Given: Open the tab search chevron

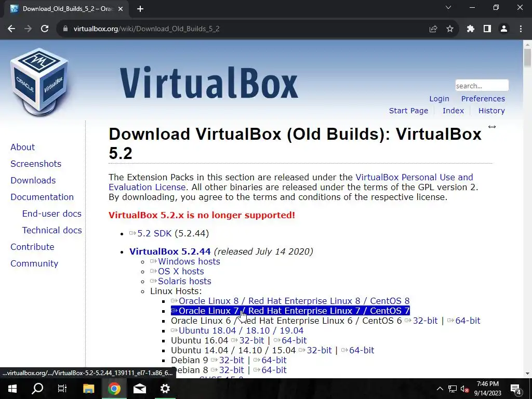Looking at the screenshot, I should [x=448, y=7].
